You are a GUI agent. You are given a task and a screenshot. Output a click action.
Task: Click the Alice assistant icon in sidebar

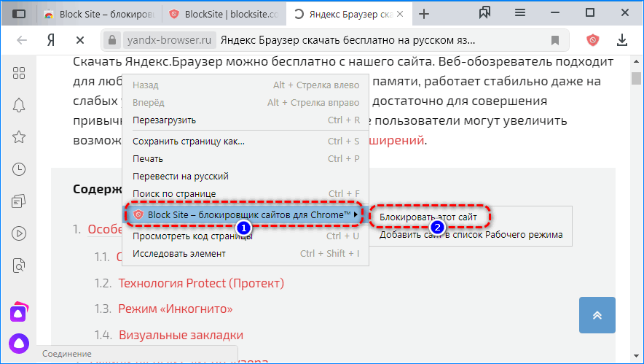pos(18,341)
